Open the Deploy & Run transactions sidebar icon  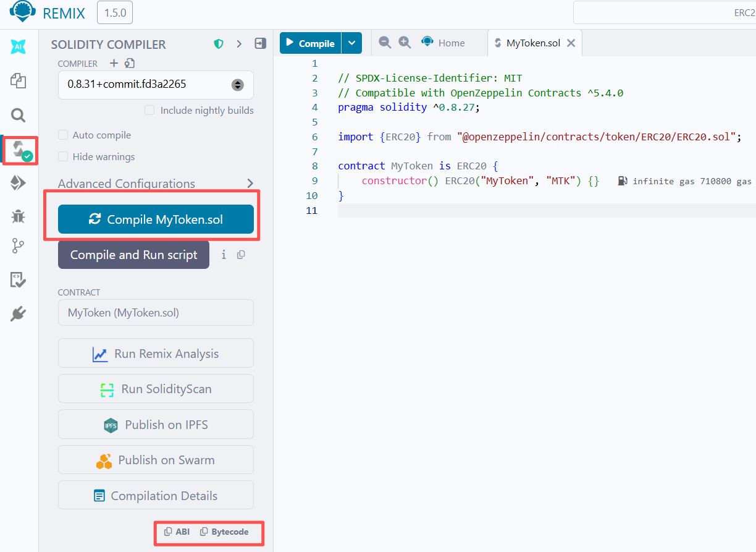(x=19, y=182)
